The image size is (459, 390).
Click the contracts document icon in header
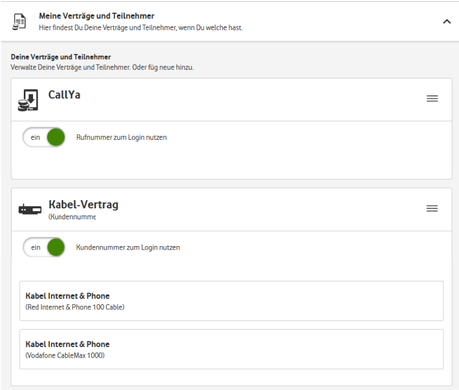point(20,22)
